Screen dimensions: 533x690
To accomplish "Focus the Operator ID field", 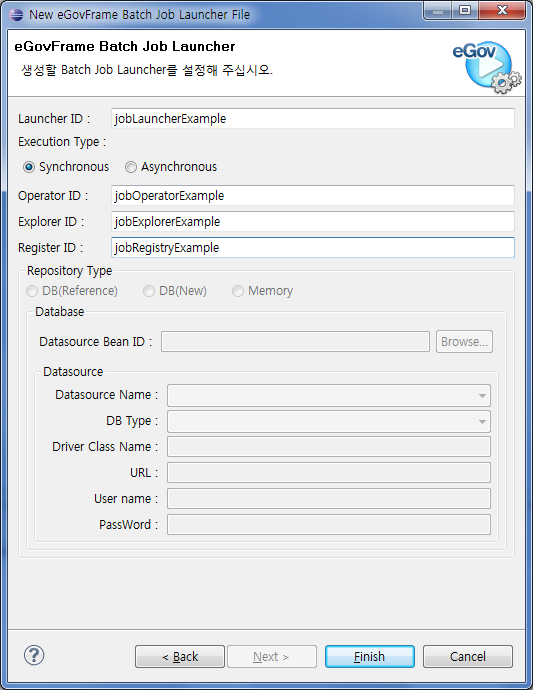I will tap(313, 195).
